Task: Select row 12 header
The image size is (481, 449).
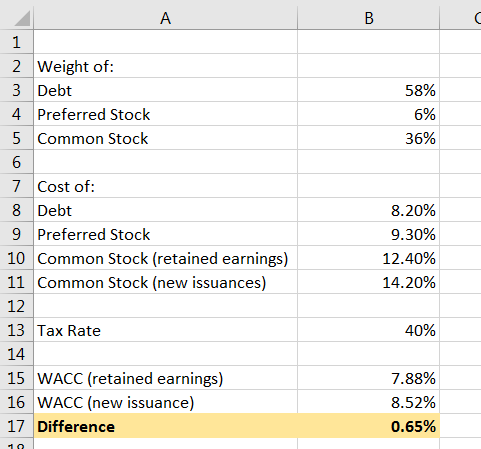Action: pyautogui.click(x=16, y=306)
